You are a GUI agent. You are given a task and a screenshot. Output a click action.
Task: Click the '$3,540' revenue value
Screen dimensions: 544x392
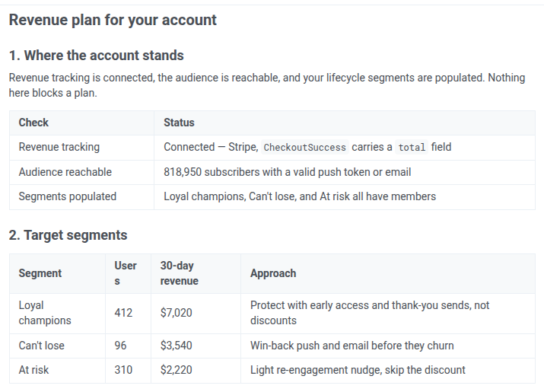coord(176,346)
